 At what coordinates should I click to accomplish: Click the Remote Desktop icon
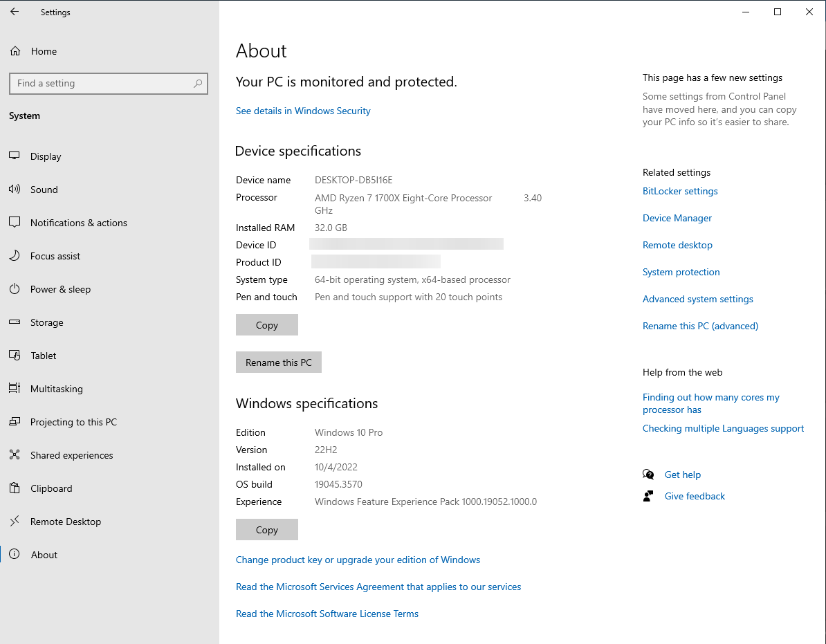[15, 521]
